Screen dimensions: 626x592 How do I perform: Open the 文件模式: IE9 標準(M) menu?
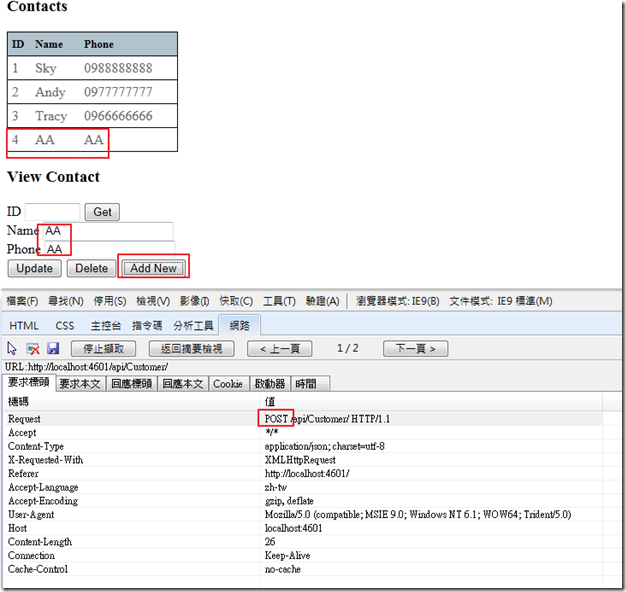tap(501, 301)
